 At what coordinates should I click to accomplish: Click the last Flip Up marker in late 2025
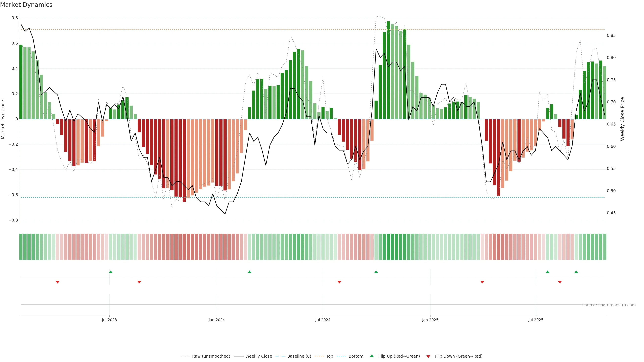coord(576,272)
